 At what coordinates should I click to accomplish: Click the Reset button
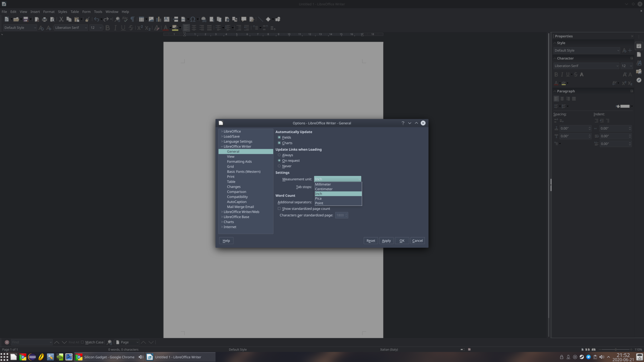click(371, 241)
